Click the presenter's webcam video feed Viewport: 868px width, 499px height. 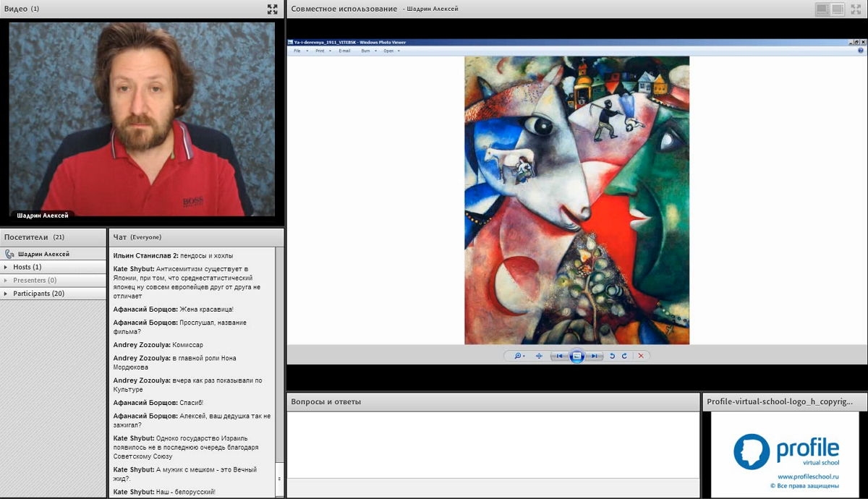click(142, 119)
